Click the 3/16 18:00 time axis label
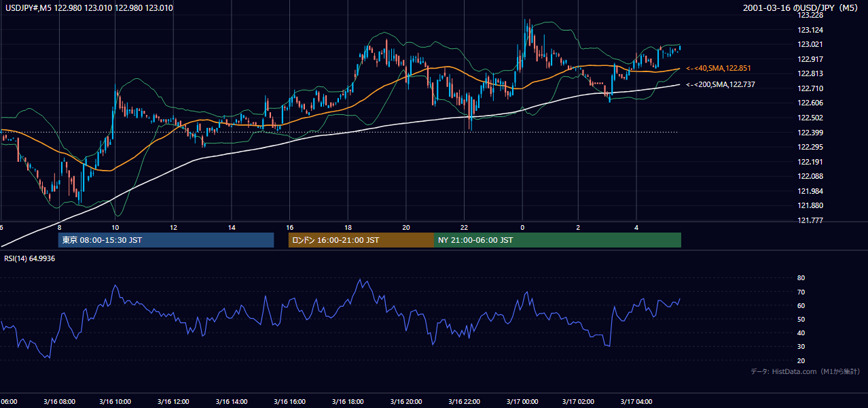 pos(347,402)
